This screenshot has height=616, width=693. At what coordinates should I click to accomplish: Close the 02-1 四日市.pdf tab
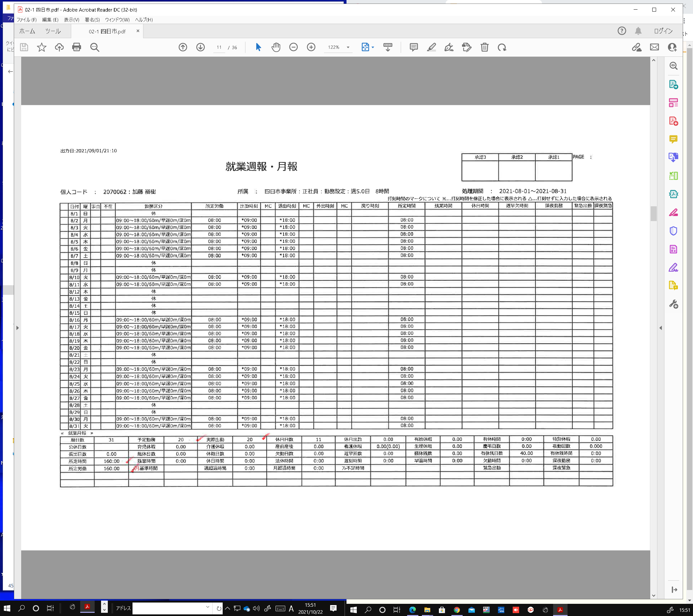tap(138, 31)
